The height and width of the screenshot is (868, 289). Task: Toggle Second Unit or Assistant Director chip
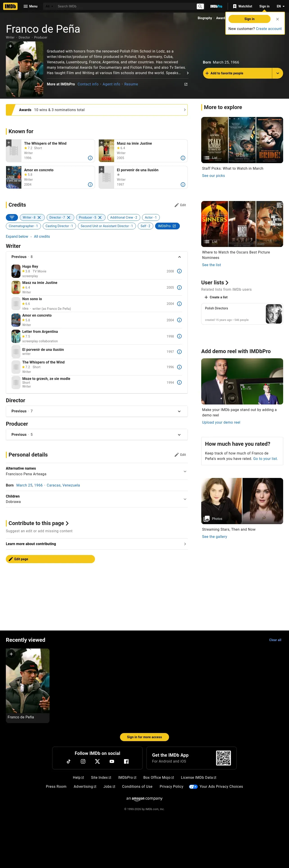point(107,226)
